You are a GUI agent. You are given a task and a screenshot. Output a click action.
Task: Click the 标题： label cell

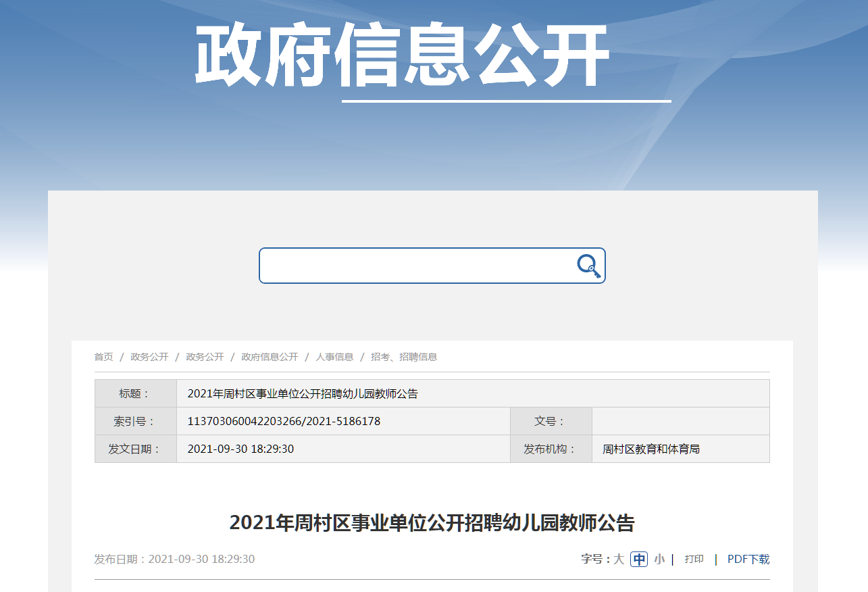pyautogui.click(x=136, y=393)
